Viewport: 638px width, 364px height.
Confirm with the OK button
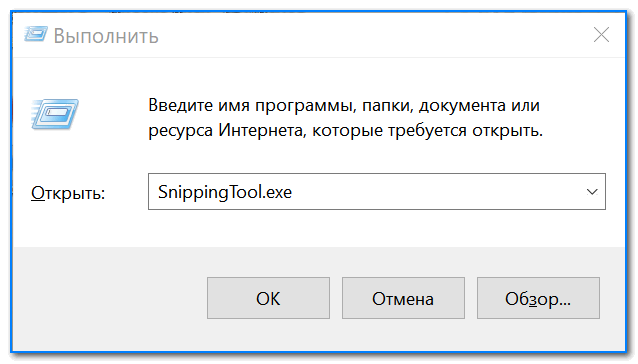click(268, 298)
